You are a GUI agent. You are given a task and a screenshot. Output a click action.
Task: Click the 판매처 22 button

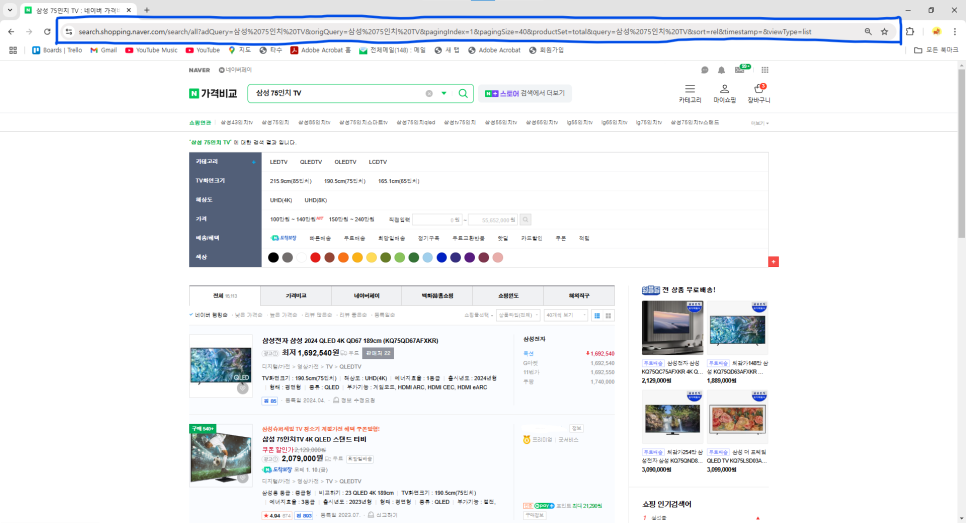[x=378, y=354]
